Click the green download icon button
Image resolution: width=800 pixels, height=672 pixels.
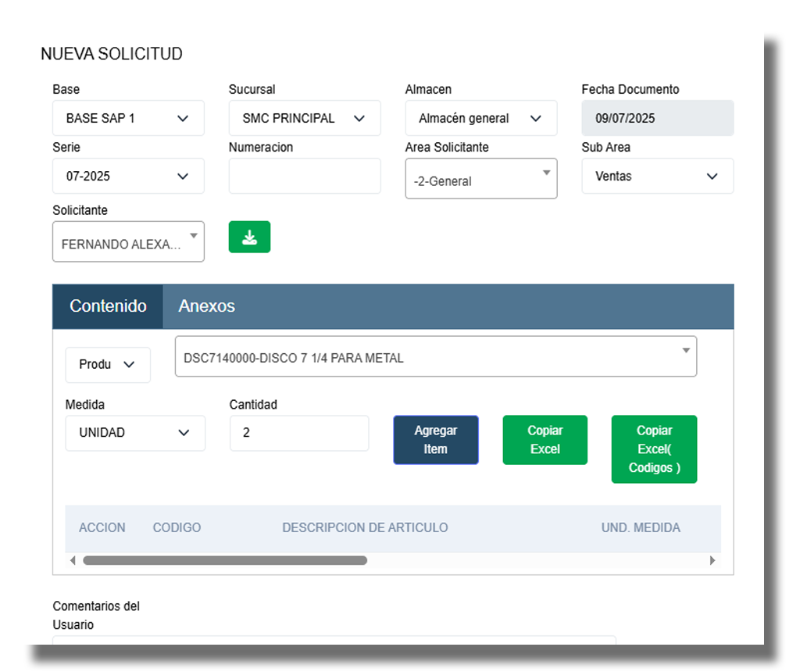[x=249, y=237]
